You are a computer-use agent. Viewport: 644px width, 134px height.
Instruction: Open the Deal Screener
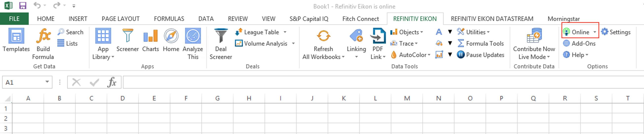221,44
